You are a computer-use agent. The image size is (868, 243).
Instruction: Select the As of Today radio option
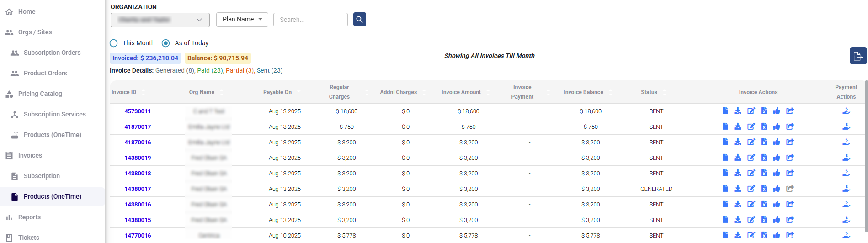tap(166, 43)
